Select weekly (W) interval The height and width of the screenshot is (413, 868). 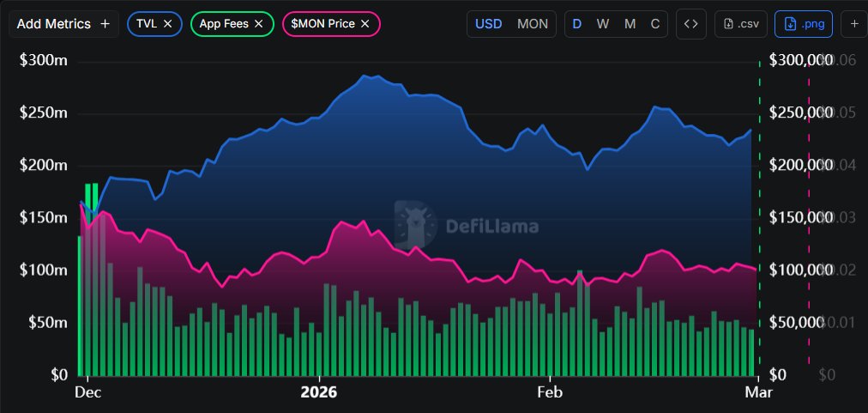(603, 24)
